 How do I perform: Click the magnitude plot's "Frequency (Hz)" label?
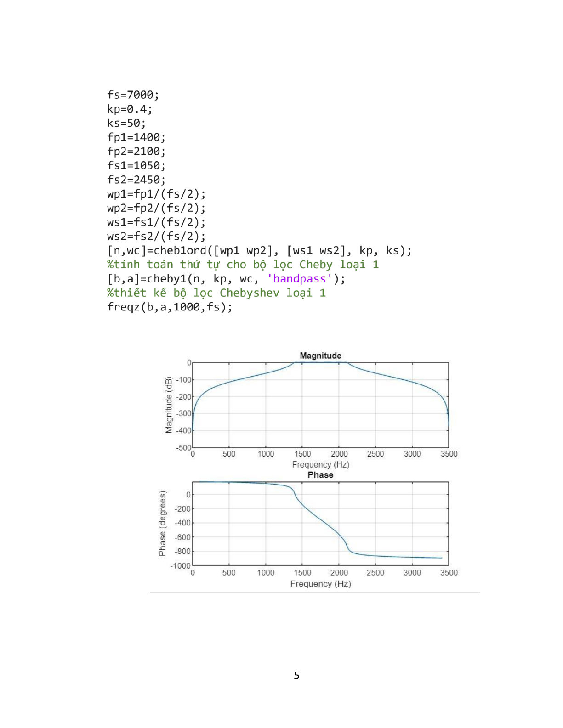tap(320, 465)
